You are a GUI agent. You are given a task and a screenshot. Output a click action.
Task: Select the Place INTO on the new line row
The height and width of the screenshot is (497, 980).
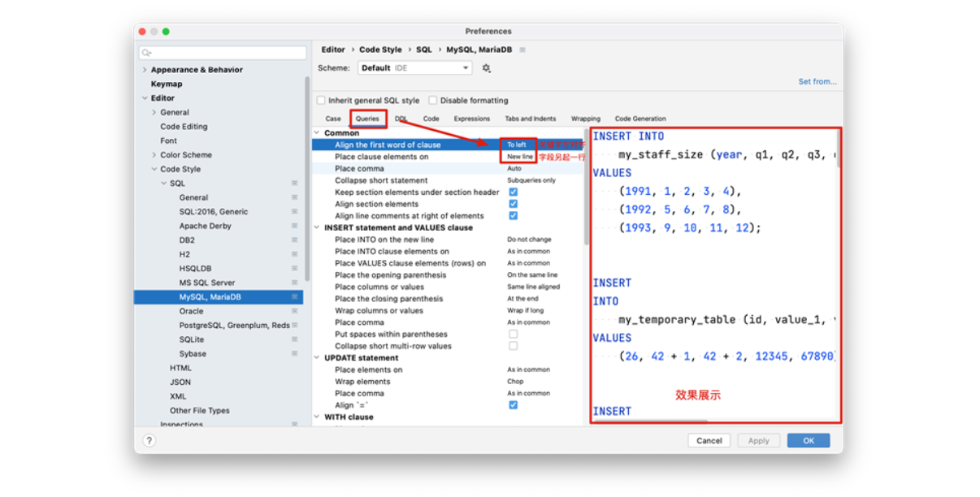pos(448,240)
